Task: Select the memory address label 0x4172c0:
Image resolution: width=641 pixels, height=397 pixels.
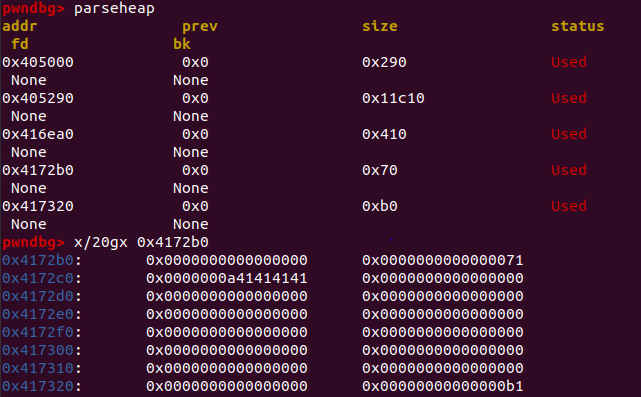Action: click(x=42, y=278)
